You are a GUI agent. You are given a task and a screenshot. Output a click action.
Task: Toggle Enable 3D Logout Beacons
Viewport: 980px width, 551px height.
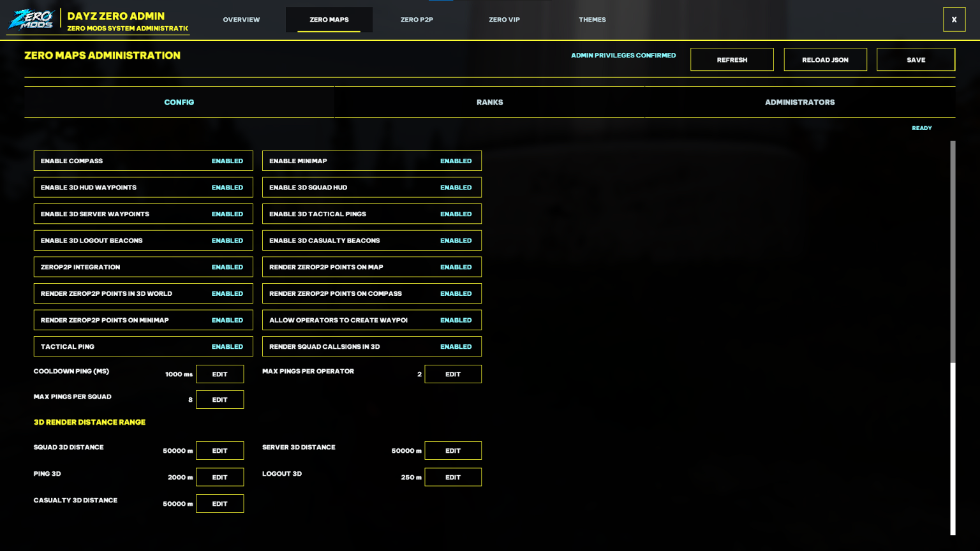point(144,240)
